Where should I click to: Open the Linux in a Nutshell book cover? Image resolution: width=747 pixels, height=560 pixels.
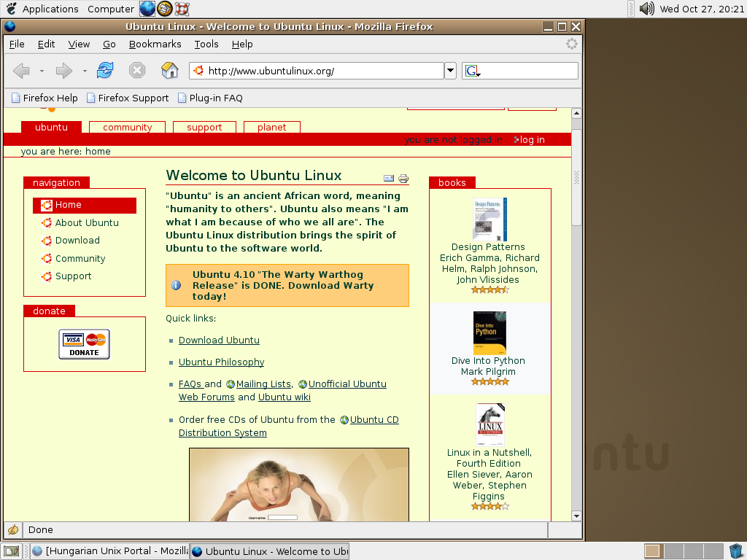coord(490,425)
